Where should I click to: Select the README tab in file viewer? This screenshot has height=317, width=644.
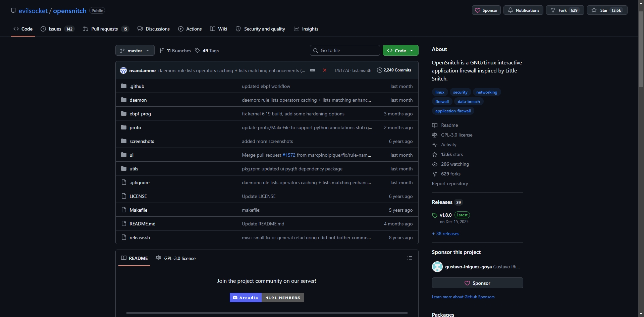134,258
